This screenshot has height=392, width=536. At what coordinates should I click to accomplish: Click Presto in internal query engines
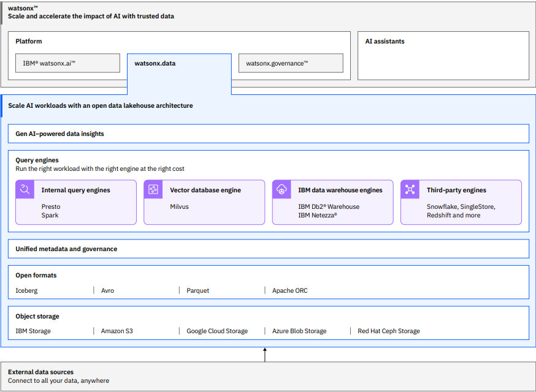[x=51, y=206]
